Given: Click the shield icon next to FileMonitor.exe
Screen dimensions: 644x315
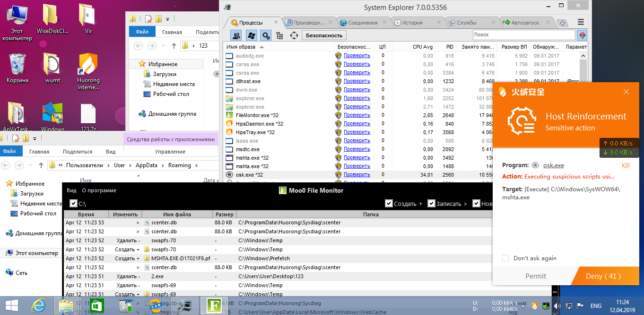Looking at the screenshot, I should click(x=338, y=115).
